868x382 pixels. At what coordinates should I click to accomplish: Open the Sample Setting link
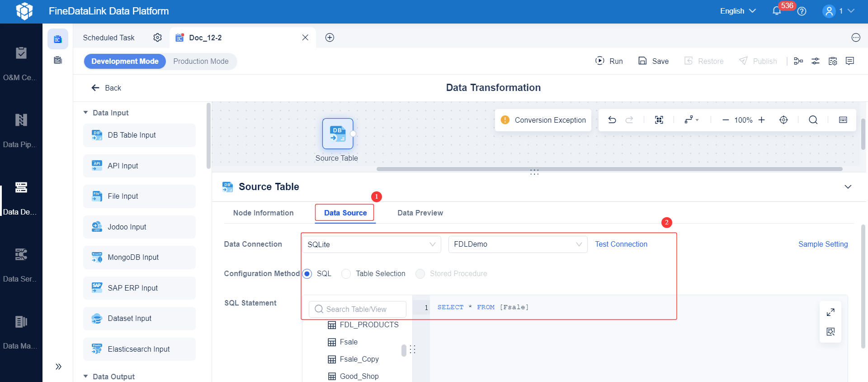(823, 244)
